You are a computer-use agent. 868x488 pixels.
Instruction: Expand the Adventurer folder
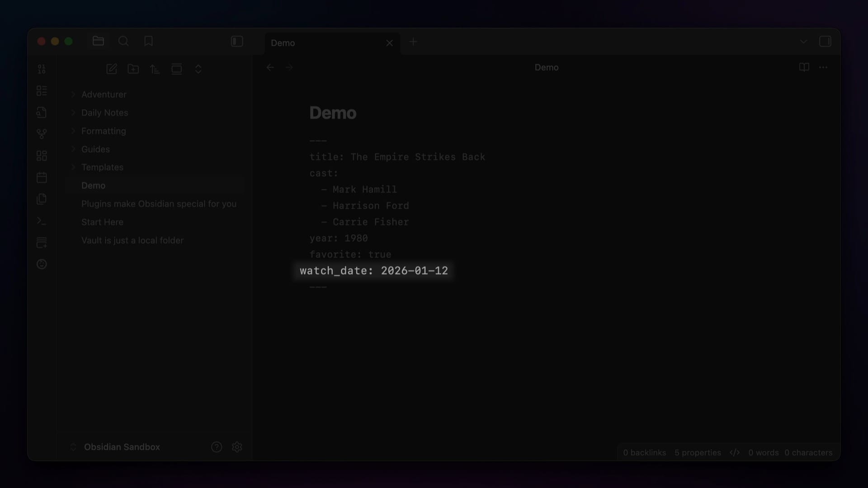pyautogui.click(x=104, y=94)
